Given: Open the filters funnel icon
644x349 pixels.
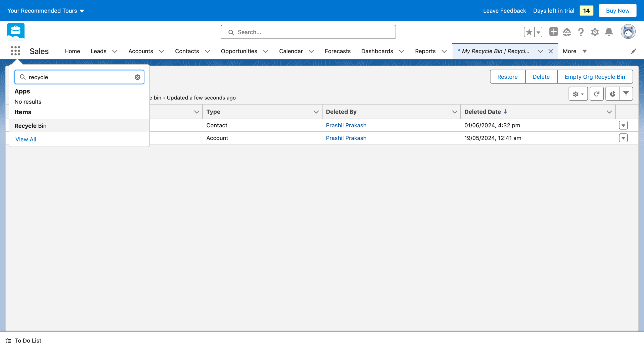Looking at the screenshot, I should coord(626,94).
